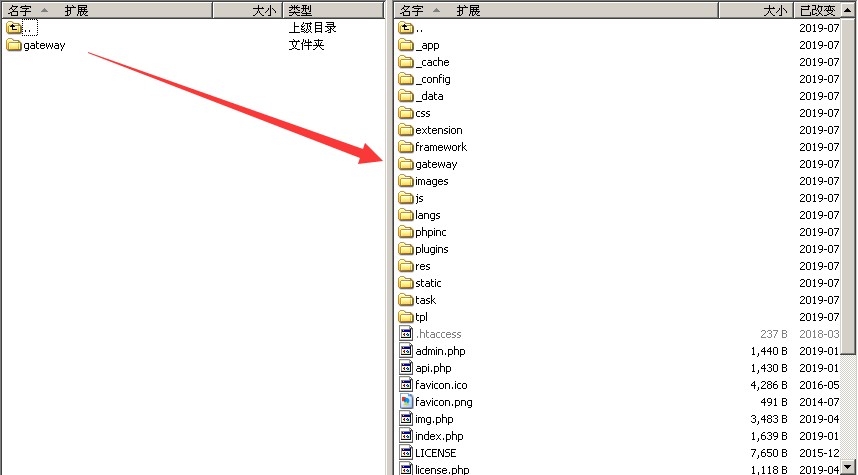Select the _cache folder icon
Viewport: 858px width, 475px height.
tap(405, 62)
